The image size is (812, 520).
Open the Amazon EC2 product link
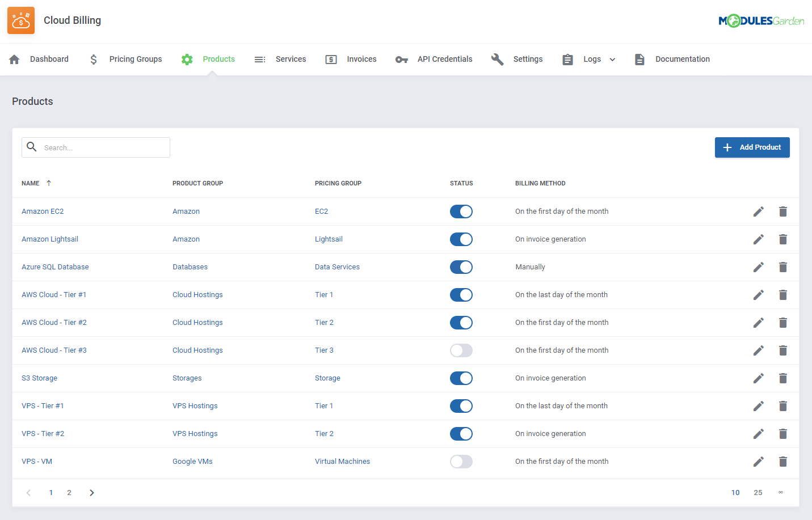(x=43, y=212)
